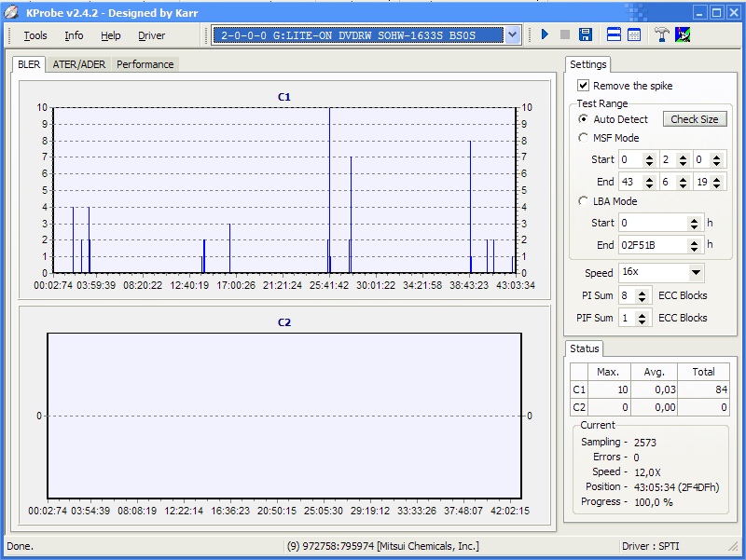
Task: Open the grid/table view icon
Action: tap(636, 34)
